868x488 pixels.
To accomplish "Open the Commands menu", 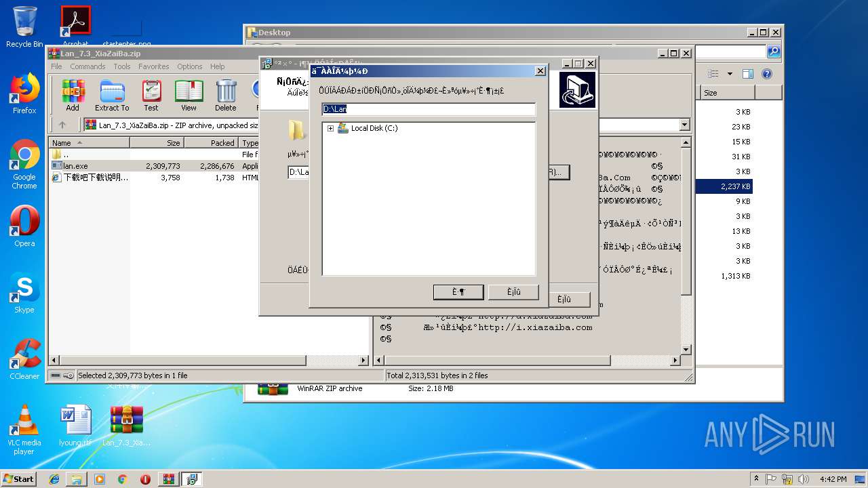I will (87, 66).
